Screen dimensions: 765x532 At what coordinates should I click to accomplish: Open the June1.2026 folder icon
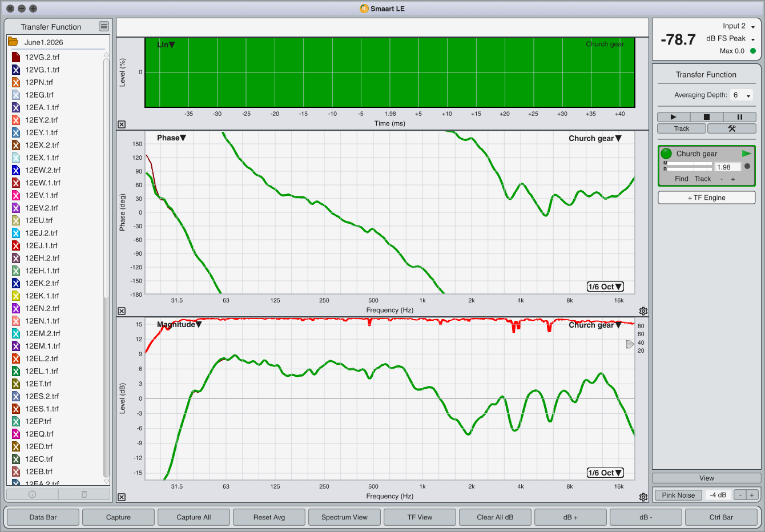tap(13, 42)
